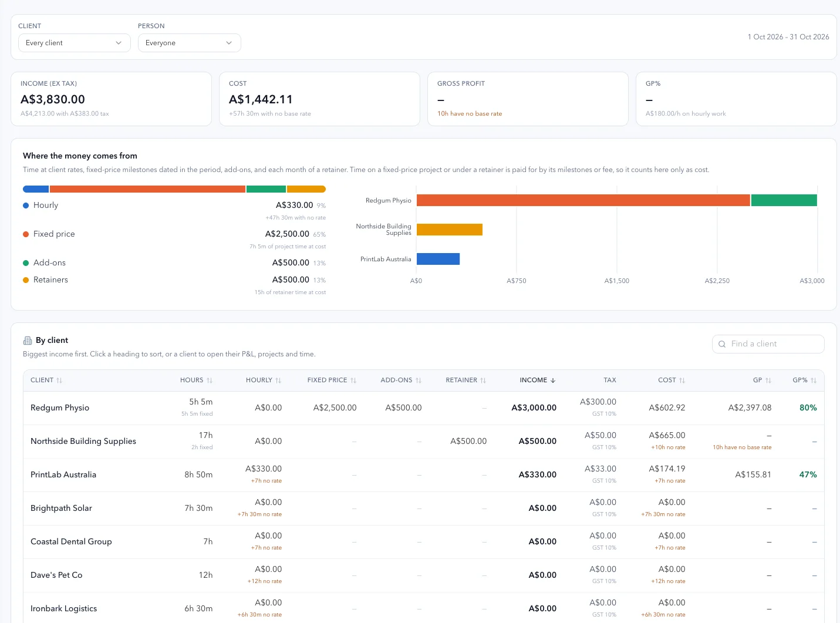Sort by GP% using its sort icon
Image resolution: width=840 pixels, height=623 pixels.
point(814,380)
